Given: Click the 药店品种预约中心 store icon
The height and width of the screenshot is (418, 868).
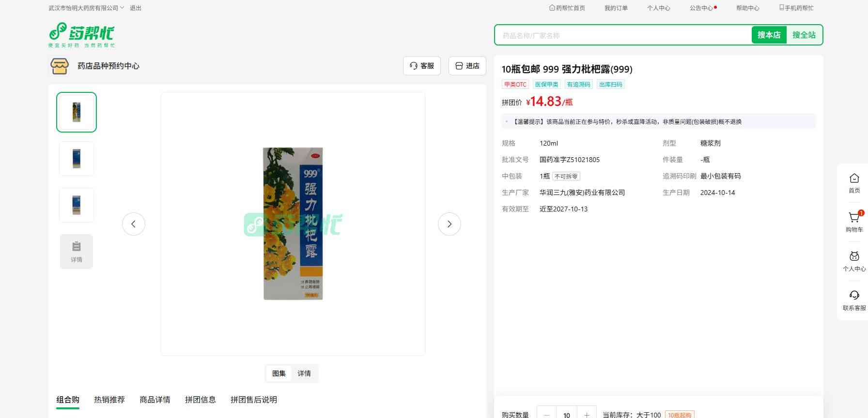Looking at the screenshot, I should 60,66.
